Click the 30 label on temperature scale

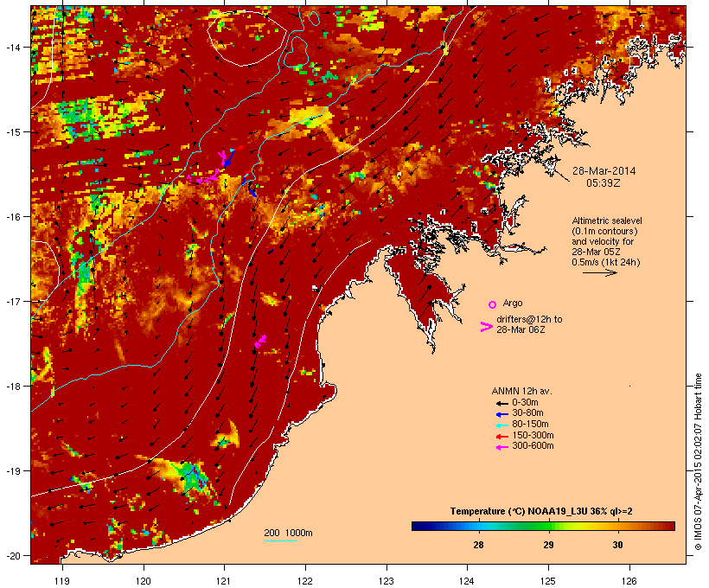[x=617, y=545]
